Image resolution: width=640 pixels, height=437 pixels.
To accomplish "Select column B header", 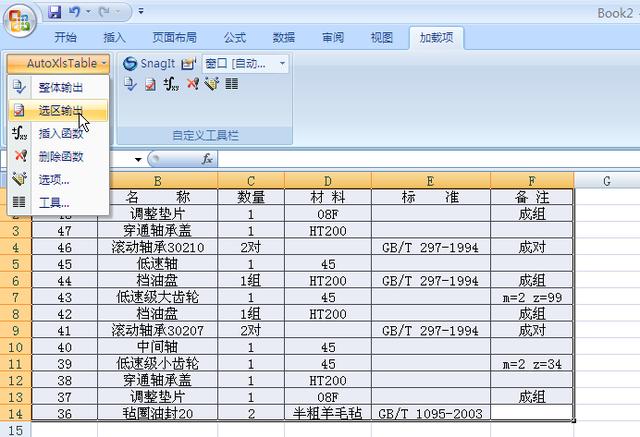I will point(158,181).
